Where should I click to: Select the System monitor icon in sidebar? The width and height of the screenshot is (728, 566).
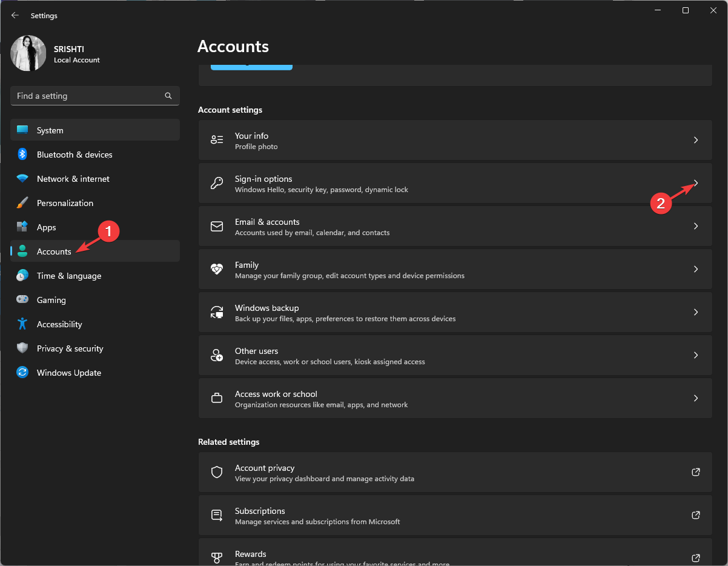(x=22, y=130)
